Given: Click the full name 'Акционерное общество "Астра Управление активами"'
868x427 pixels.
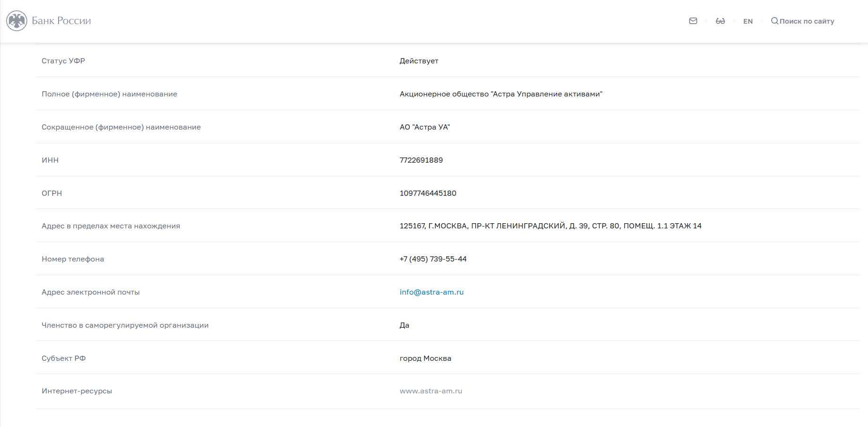Looking at the screenshot, I should pyautogui.click(x=501, y=94).
